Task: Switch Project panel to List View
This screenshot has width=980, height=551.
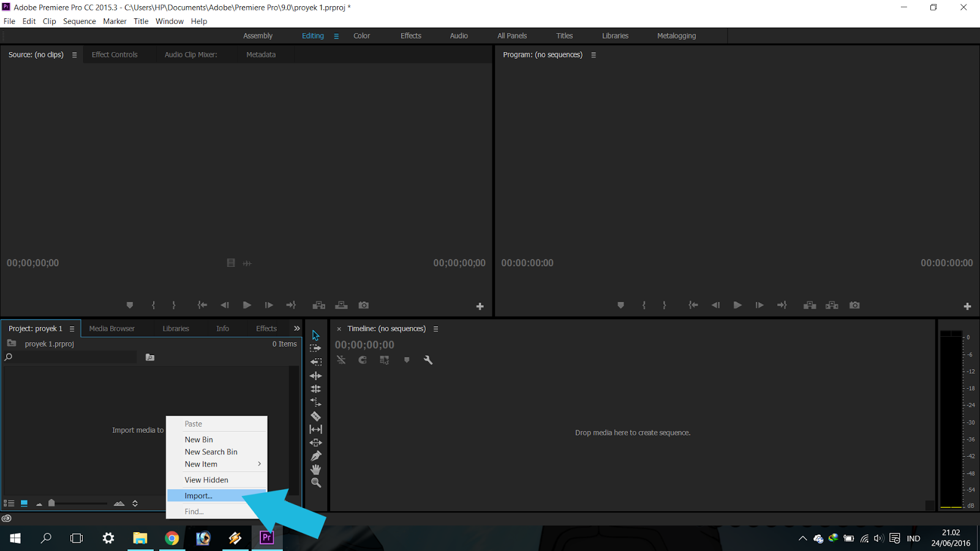Action: (x=9, y=503)
